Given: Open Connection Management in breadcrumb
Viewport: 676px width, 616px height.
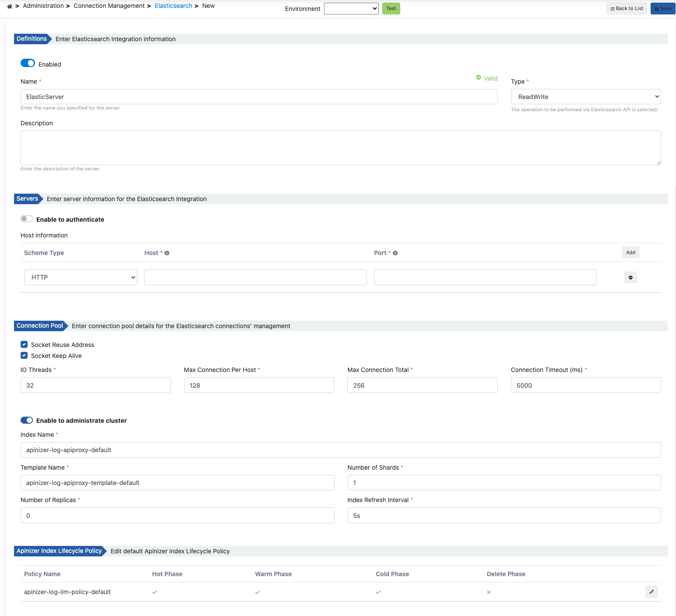Looking at the screenshot, I should coord(109,6).
